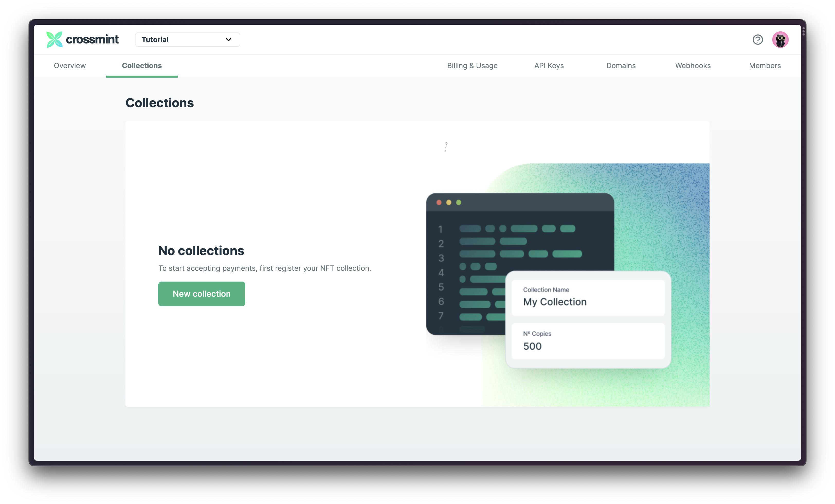This screenshot has width=835, height=504.
Task: Expand the Tutorial project dropdown
Action: point(187,40)
